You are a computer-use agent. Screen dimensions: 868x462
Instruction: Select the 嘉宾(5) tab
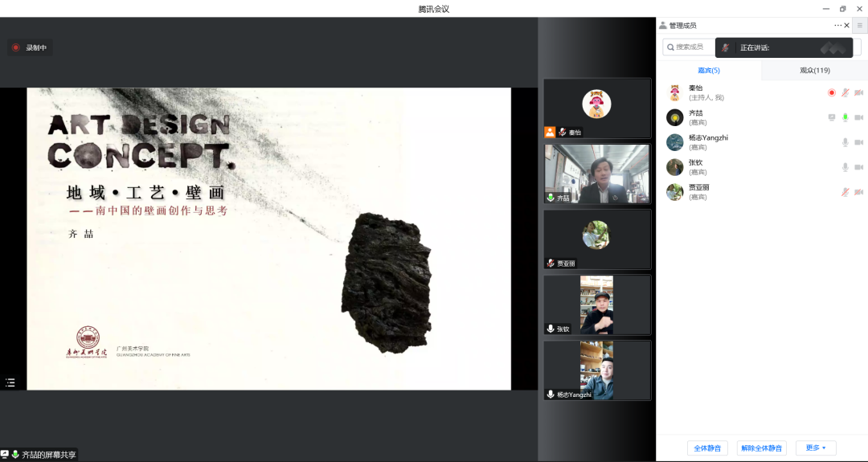click(x=708, y=71)
